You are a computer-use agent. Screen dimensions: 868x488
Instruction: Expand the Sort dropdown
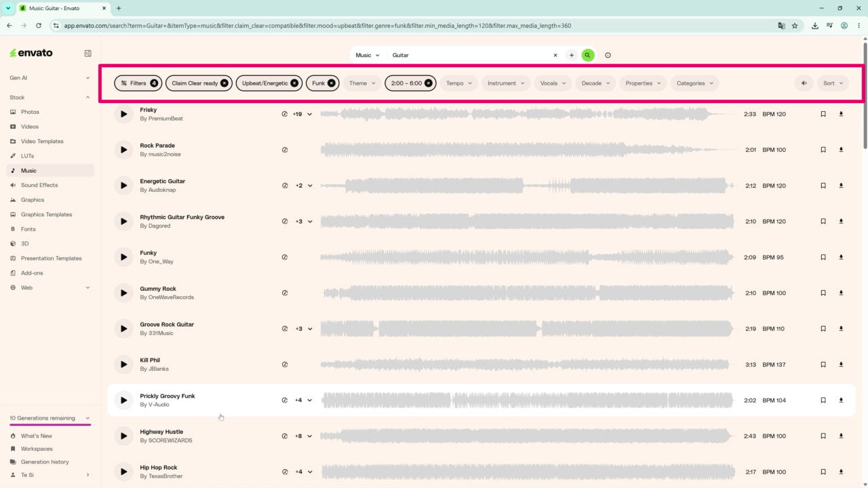(x=833, y=83)
